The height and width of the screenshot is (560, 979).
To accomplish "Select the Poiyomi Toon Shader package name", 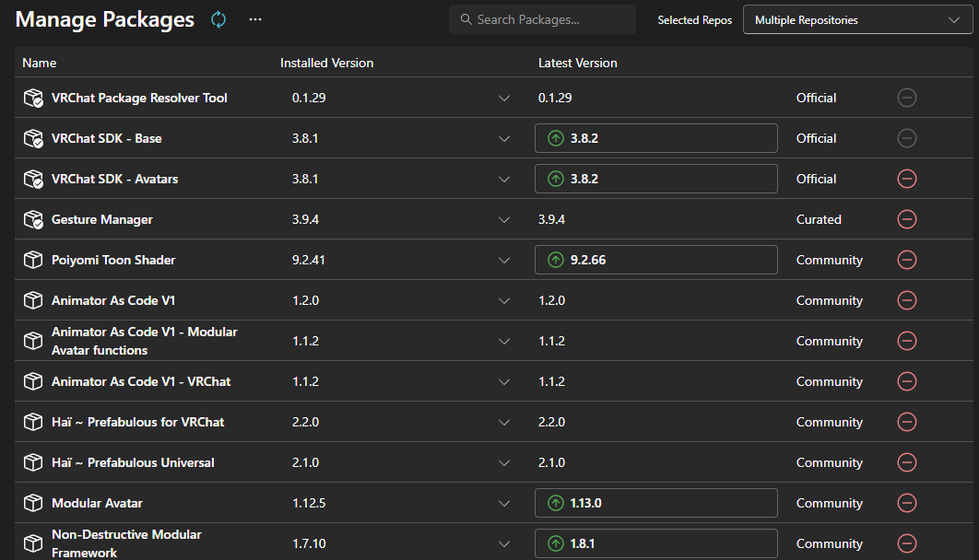I will [113, 260].
